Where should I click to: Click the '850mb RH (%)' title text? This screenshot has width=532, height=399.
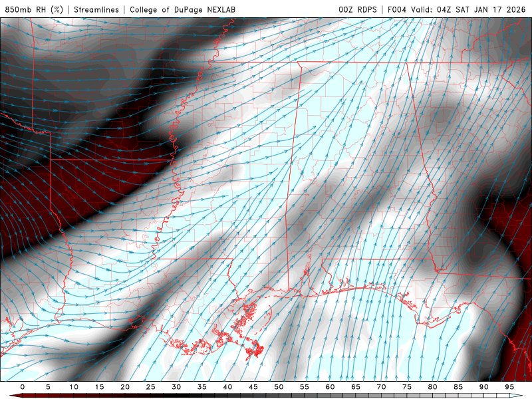[x=34, y=9]
